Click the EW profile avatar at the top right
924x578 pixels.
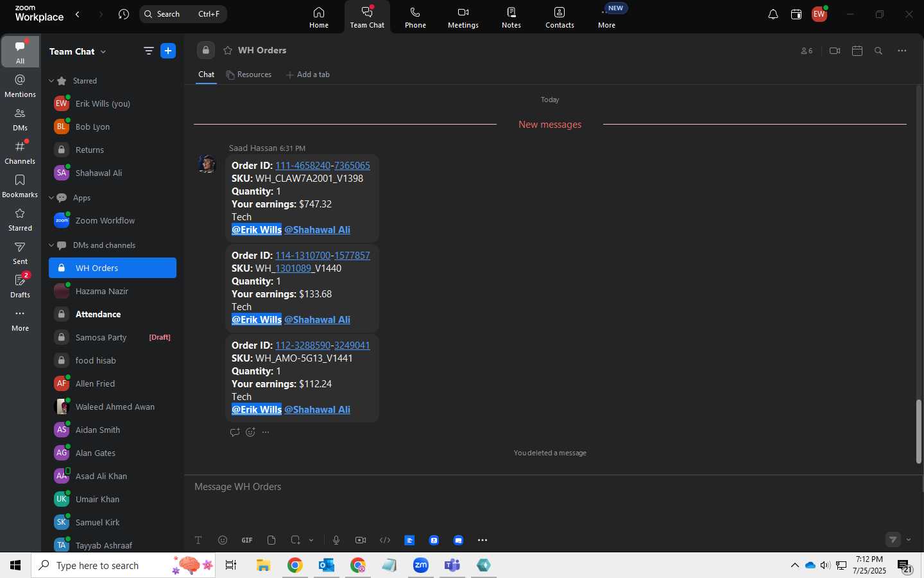pos(819,14)
